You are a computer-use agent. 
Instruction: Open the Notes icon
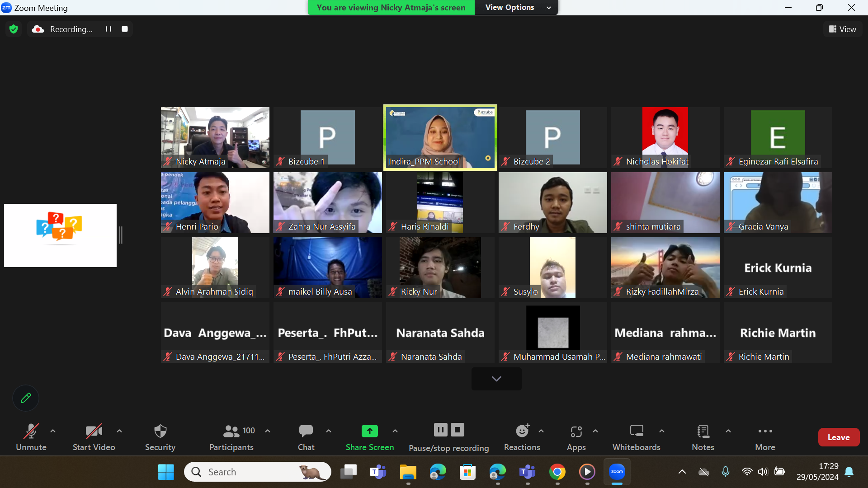pyautogui.click(x=703, y=432)
